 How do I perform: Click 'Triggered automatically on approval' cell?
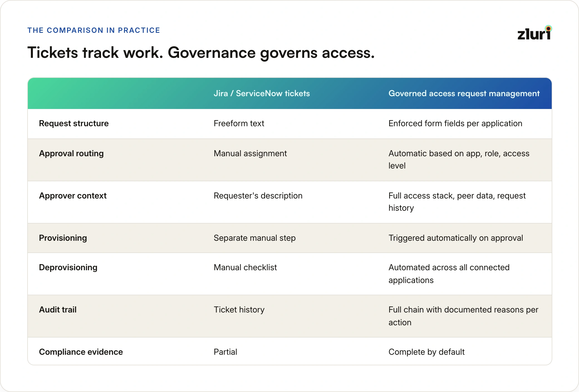click(x=456, y=238)
